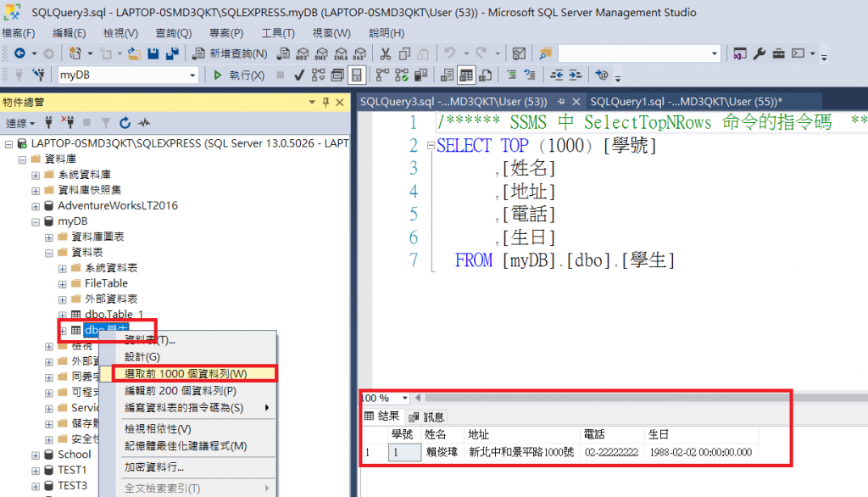
Task: Open 編寫資料表的指令碼為(S) submenu
Action: [188, 408]
